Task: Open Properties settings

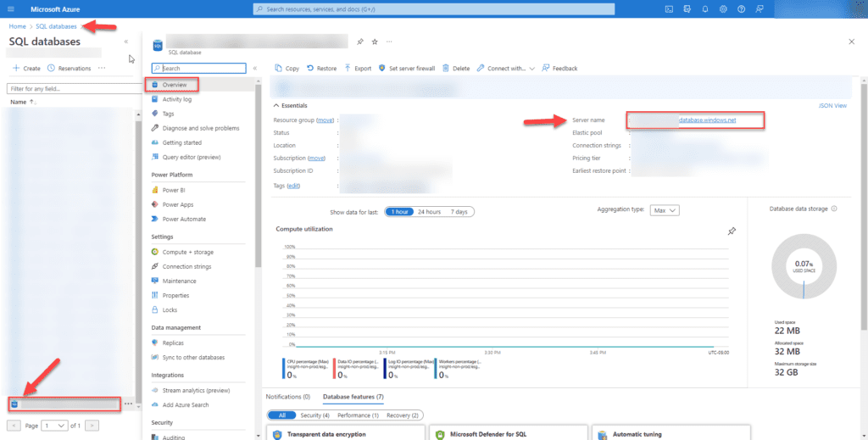Action: [x=175, y=295]
